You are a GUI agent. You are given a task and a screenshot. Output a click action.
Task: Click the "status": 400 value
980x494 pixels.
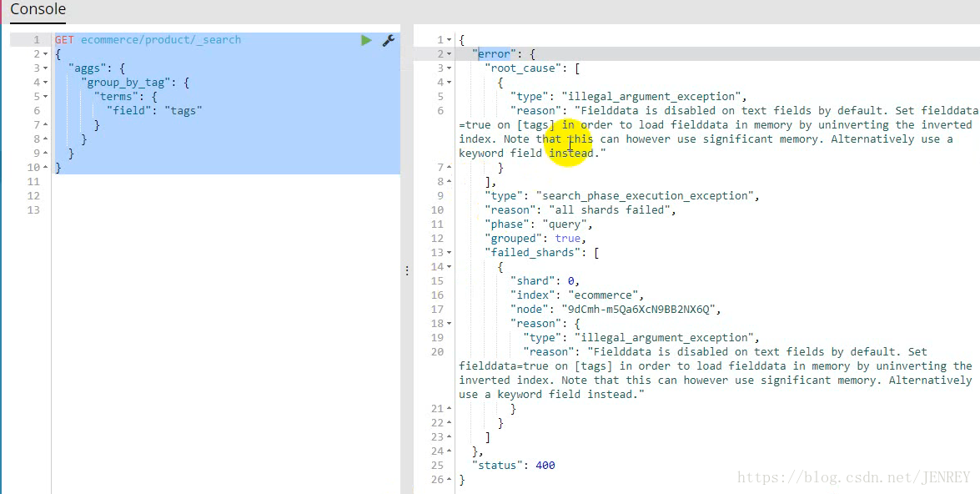[545, 466]
